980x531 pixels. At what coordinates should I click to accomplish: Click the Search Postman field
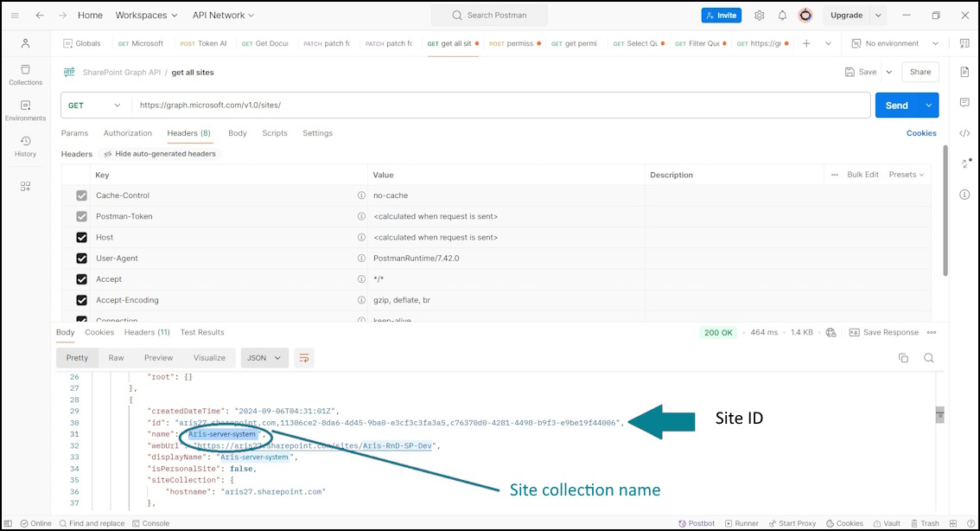pyautogui.click(x=489, y=15)
